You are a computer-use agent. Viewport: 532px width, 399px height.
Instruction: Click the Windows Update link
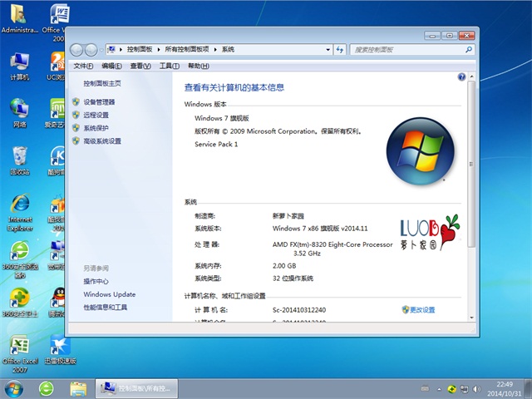click(109, 294)
